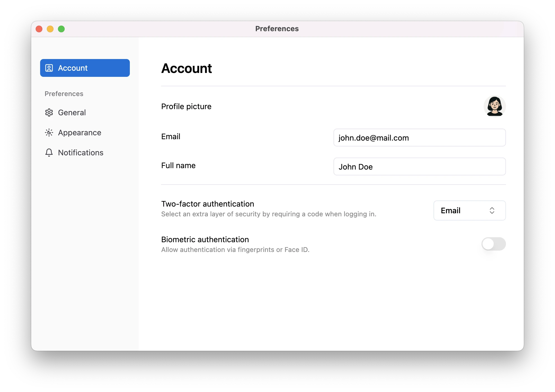Open the Two-factor authentication Email dropdown
Screen dimensions: 555x392
pyautogui.click(x=469, y=210)
